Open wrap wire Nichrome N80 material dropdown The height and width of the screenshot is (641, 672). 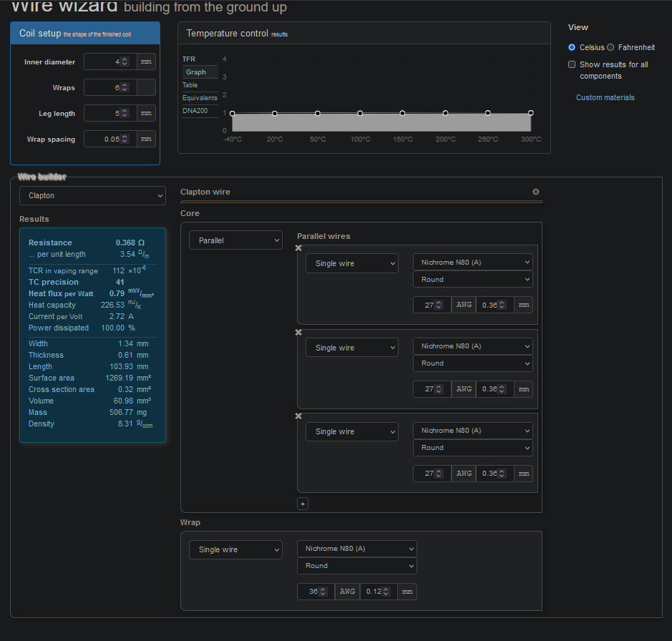[x=356, y=549]
